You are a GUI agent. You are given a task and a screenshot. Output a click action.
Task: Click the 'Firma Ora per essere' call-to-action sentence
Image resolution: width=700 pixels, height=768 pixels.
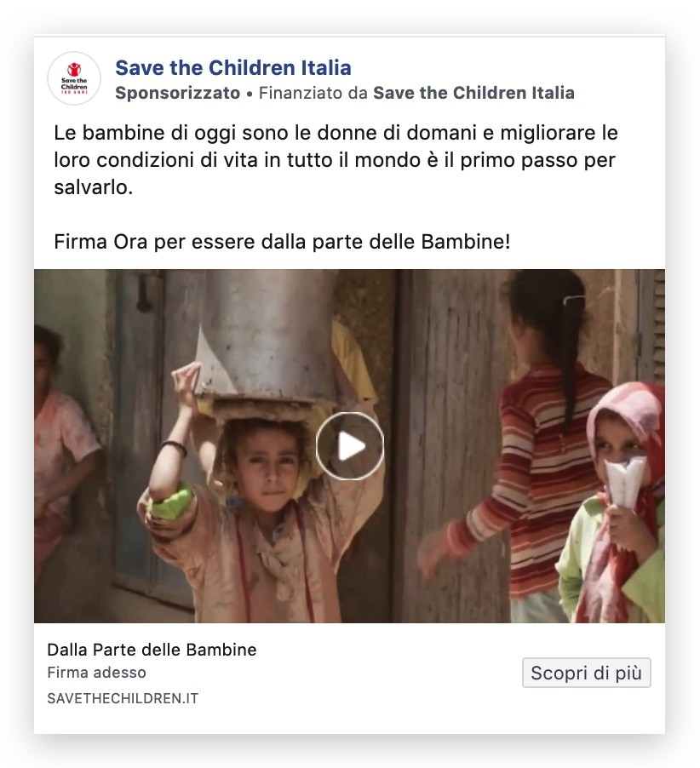tap(282, 242)
